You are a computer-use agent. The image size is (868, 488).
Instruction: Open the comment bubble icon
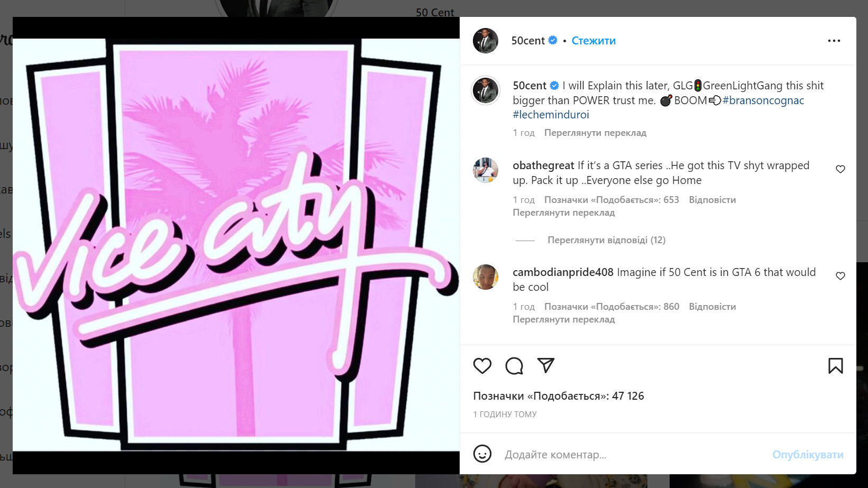click(514, 366)
